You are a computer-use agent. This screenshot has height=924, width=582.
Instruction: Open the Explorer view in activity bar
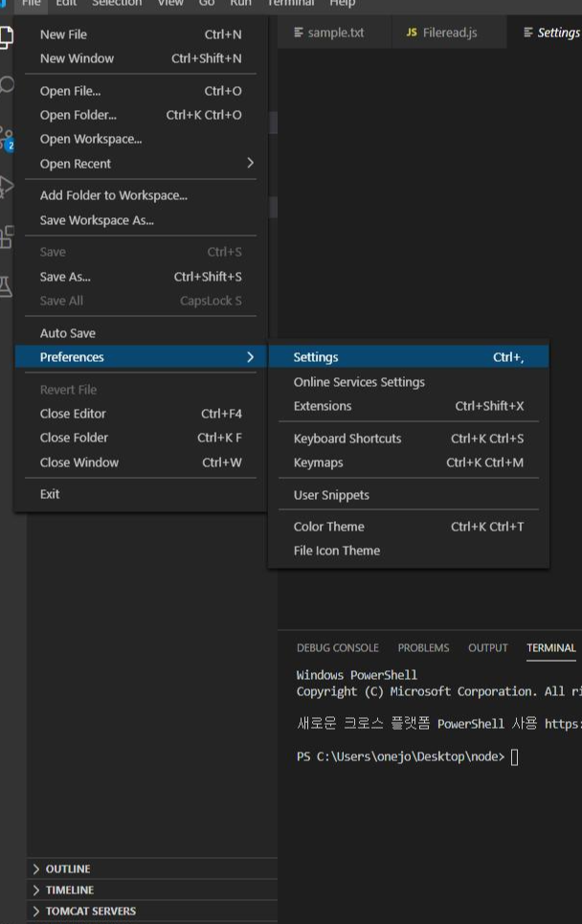[6, 36]
